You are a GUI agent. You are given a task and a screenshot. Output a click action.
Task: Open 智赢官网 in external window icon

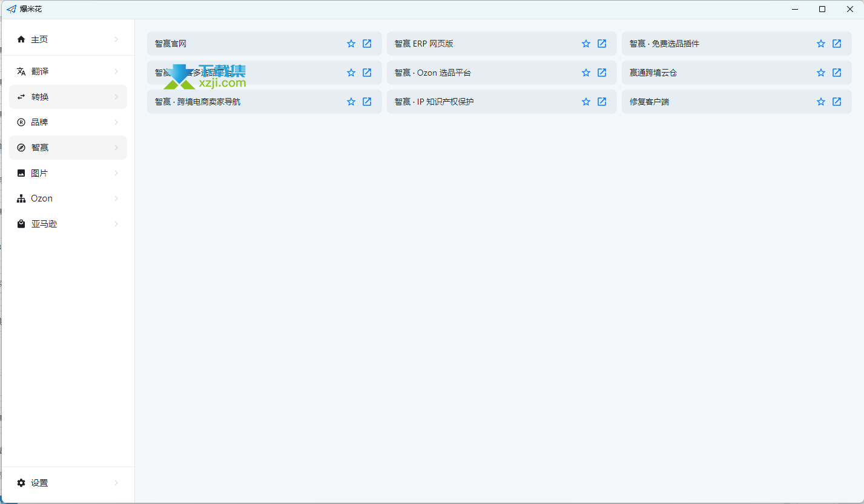(367, 44)
